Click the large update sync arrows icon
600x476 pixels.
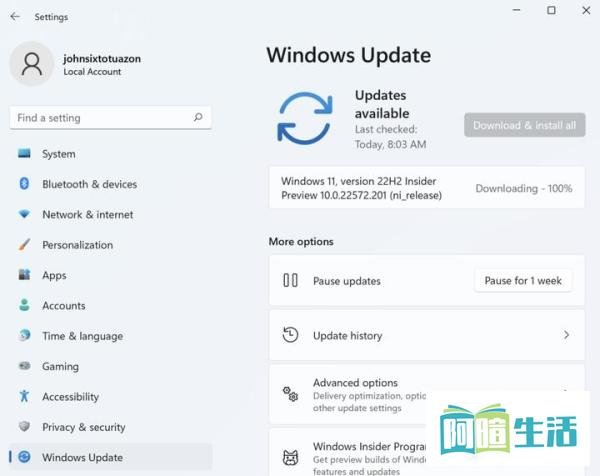(x=305, y=118)
